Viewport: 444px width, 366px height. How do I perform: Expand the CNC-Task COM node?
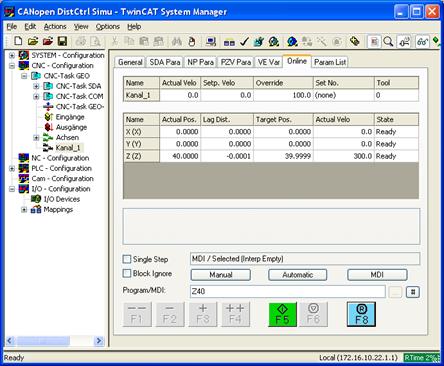(36, 97)
